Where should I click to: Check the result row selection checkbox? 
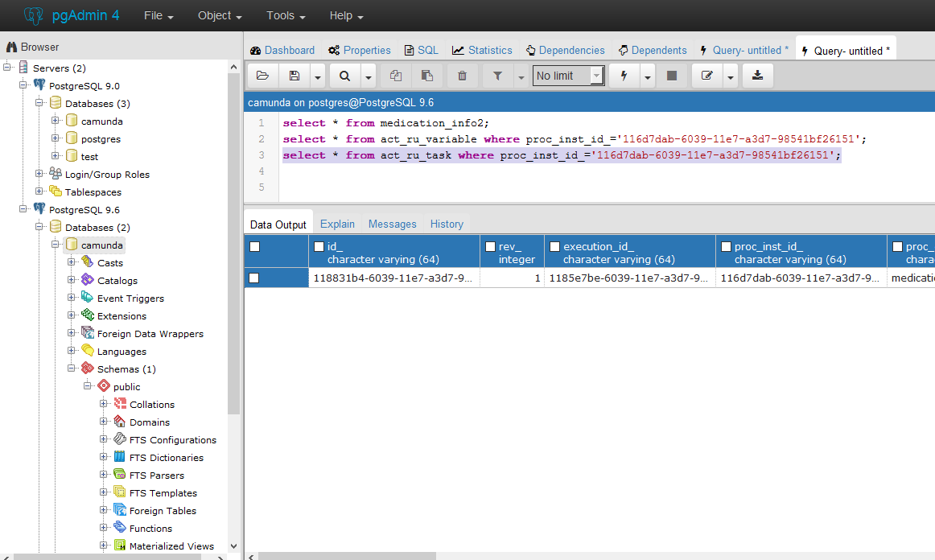coord(254,278)
